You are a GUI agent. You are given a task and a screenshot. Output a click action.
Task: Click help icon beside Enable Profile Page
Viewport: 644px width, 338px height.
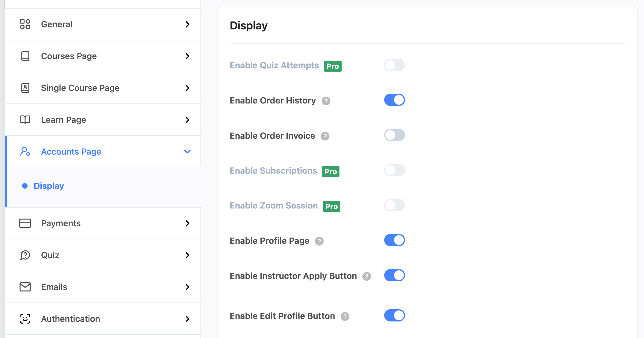[319, 241]
